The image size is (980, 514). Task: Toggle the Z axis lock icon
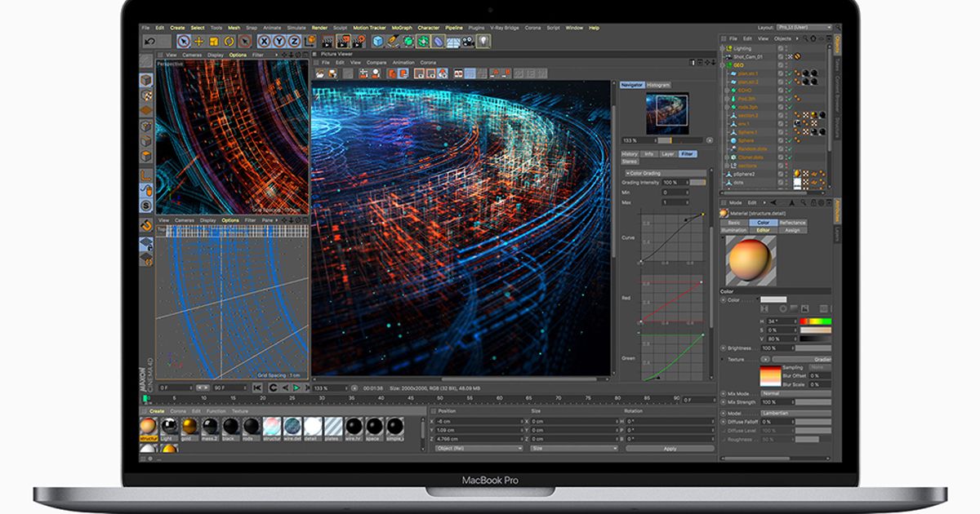pyautogui.click(x=296, y=41)
